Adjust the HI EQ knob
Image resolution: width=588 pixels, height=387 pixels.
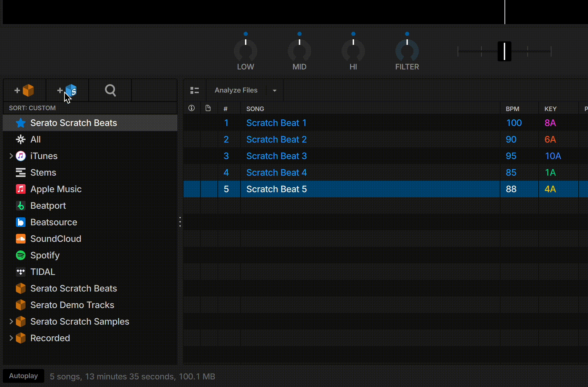tap(353, 50)
